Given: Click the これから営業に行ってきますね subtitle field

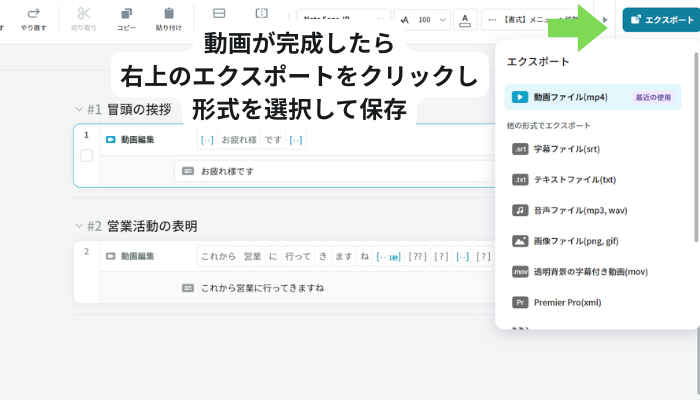Looking at the screenshot, I should 335,288.
